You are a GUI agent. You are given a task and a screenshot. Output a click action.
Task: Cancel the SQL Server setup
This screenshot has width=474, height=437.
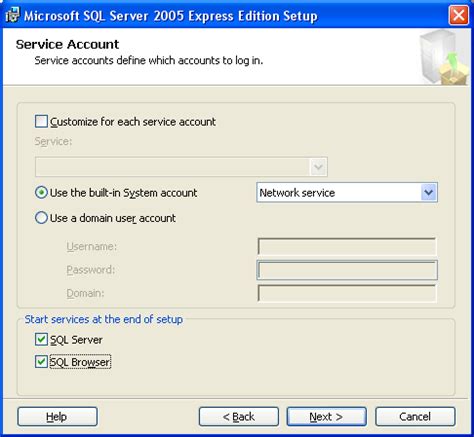[415, 416]
